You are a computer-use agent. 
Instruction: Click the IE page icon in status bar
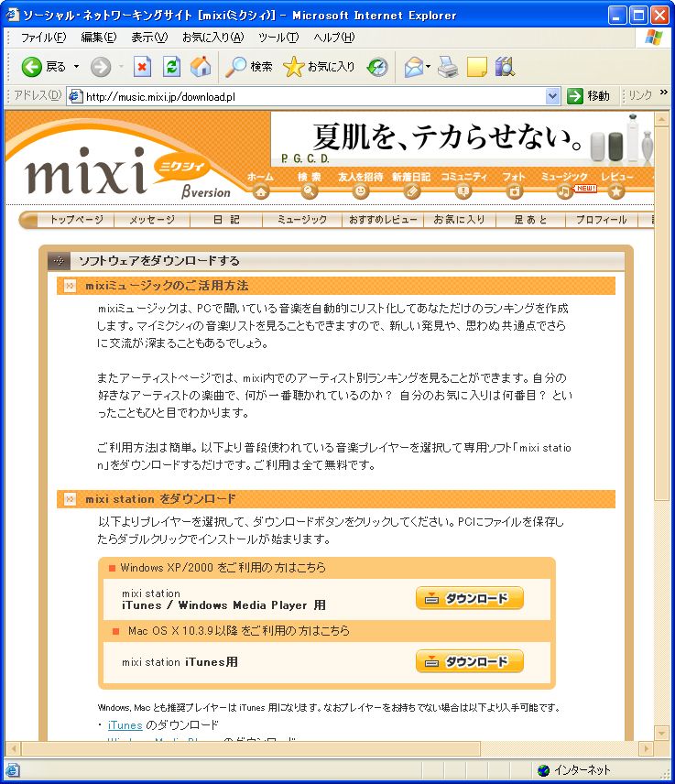pos(13,770)
